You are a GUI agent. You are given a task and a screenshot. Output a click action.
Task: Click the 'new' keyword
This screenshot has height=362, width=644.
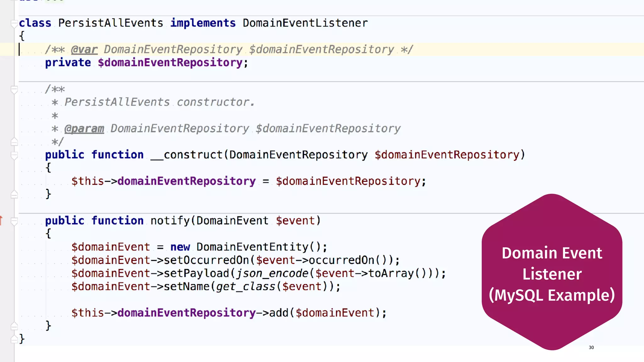[x=180, y=247]
